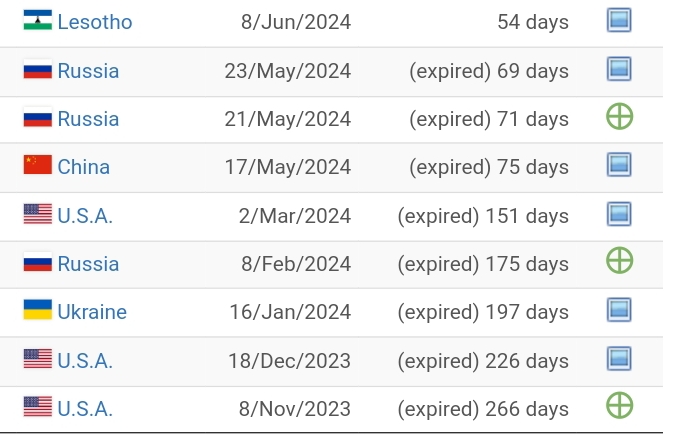Image resolution: width=693 pixels, height=435 pixels.
Task: Click green crosshair icon for 266 days row
Action: tap(620, 406)
